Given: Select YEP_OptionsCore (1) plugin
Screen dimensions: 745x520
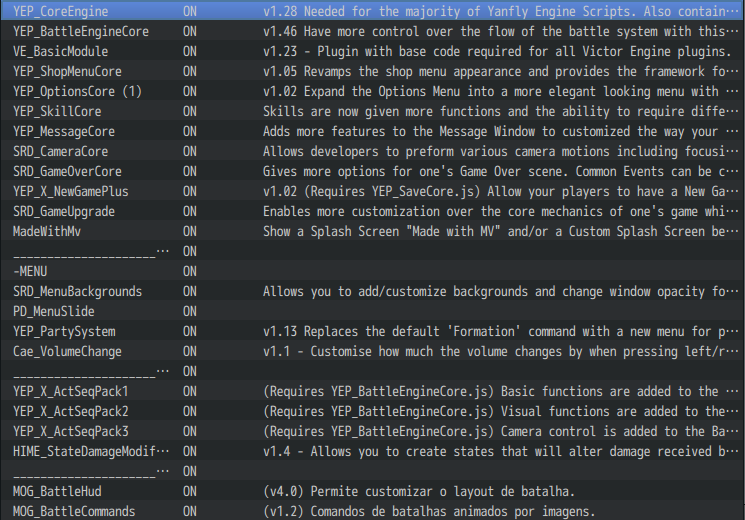Looking at the screenshot, I should [372, 91].
